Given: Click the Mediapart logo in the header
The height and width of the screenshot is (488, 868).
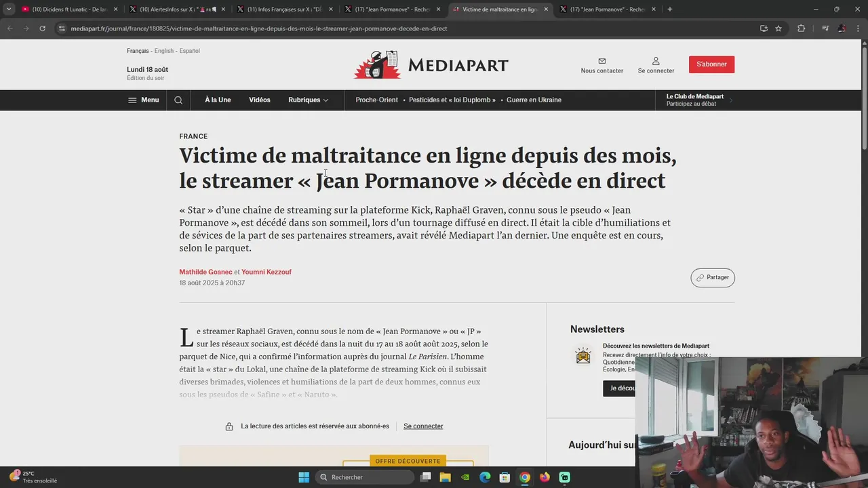Looking at the screenshot, I should 431,64.
